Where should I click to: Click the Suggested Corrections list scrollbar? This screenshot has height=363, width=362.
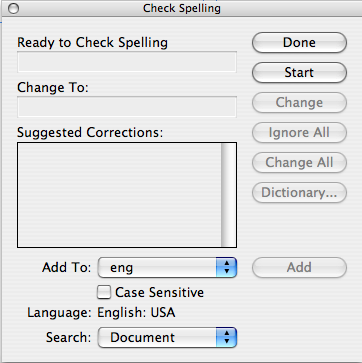(229, 195)
